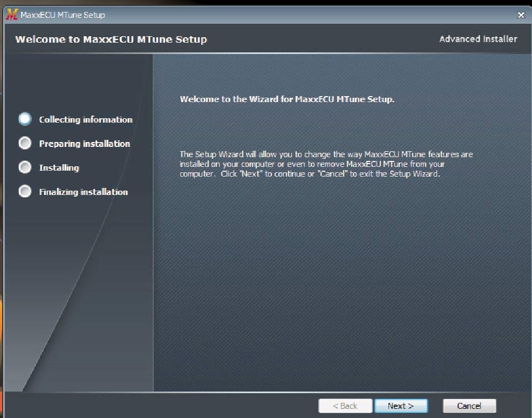This screenshot has width=532, height=418.
Task: Click the "Installing" step label
Action: (59, 168)
